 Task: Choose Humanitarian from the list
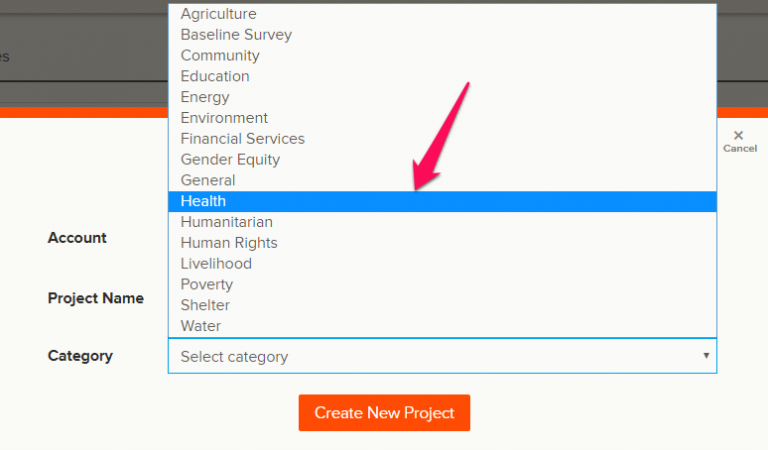click(x=226, y=222)
